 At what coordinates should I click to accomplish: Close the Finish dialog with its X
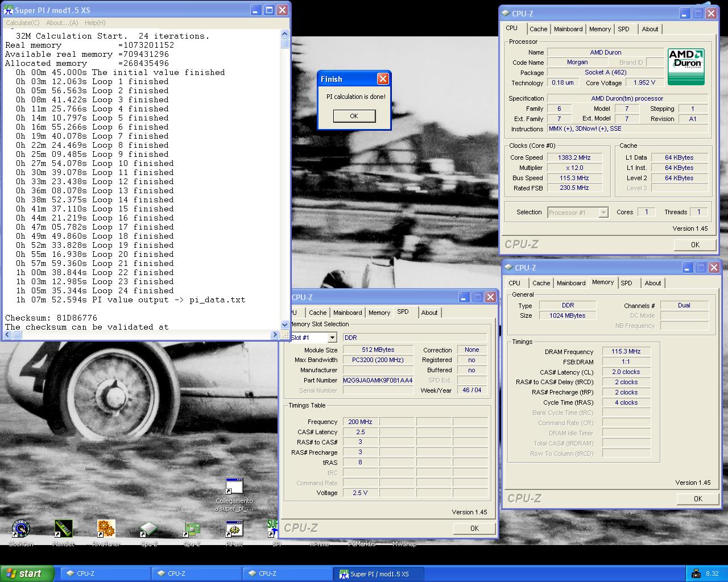click(383, 79)
